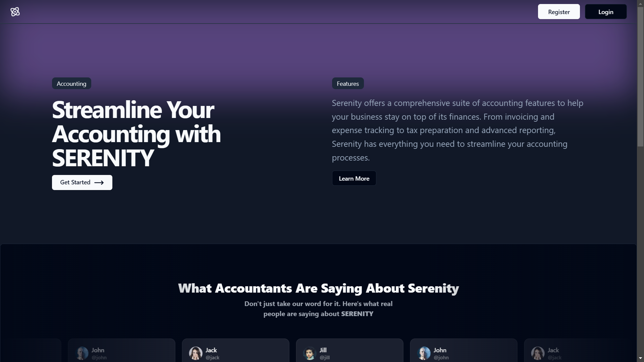The image size is (644, 362).
Task: Click the arrow icon on Get Started button
Action: [x=99, y=183]
